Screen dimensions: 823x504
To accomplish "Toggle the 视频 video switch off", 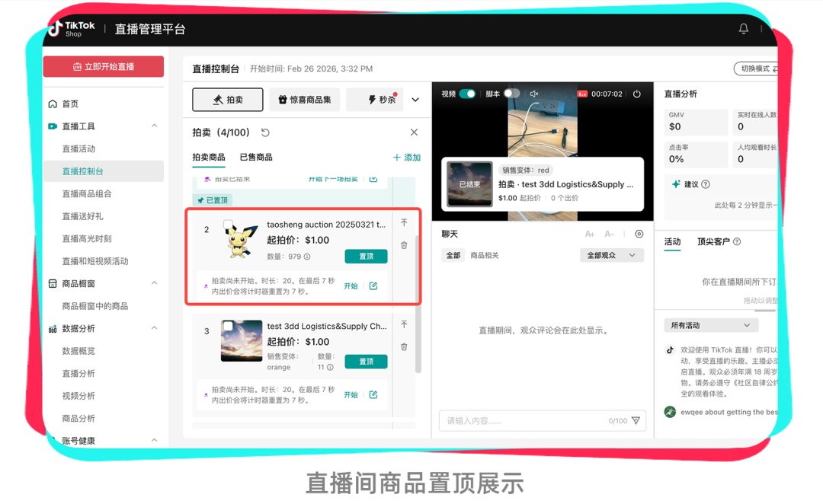I will [467, 94].
